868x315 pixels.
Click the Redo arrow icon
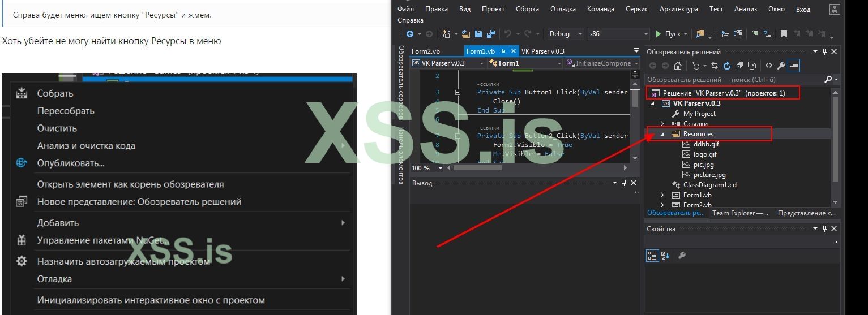(x=527, y=34)
